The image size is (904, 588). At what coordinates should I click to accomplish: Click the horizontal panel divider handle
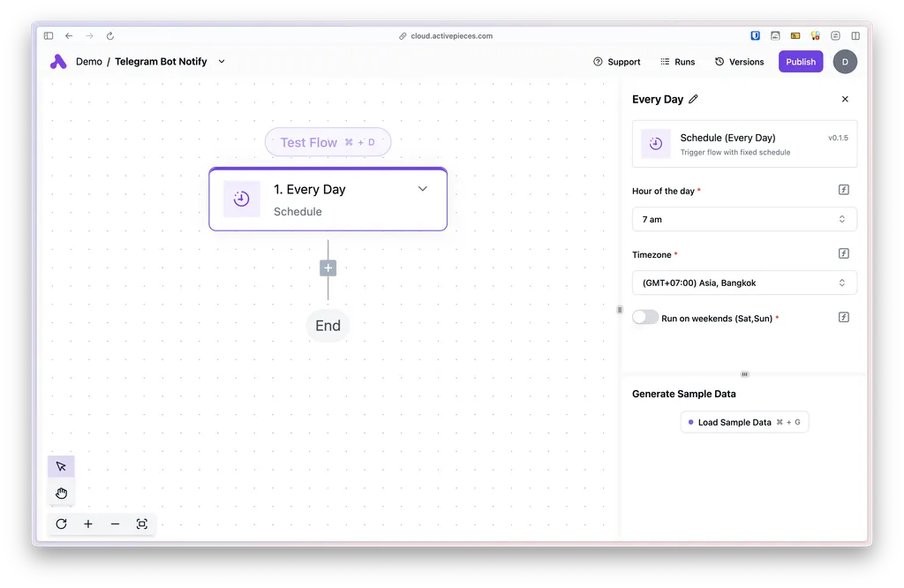pyautogui.click(x=744, y=374)
